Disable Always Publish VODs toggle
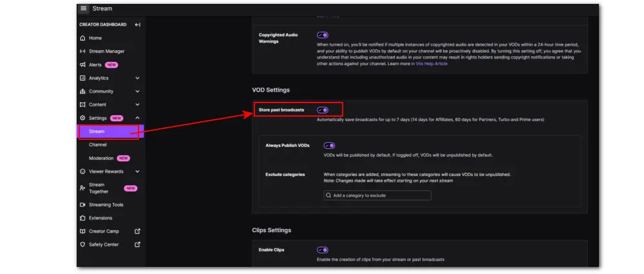This screenshot has height=274, width=644. point(329,146)
